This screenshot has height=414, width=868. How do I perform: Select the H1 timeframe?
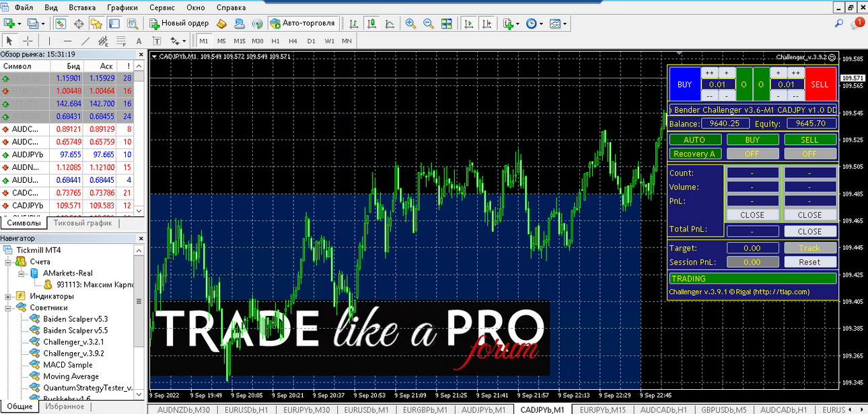[275, 41]
